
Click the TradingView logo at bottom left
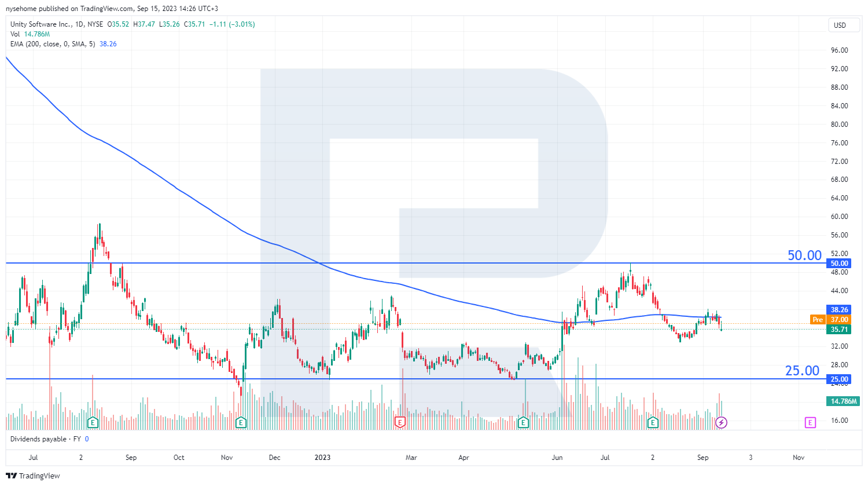pyautogui.click(x=33, y=476)
